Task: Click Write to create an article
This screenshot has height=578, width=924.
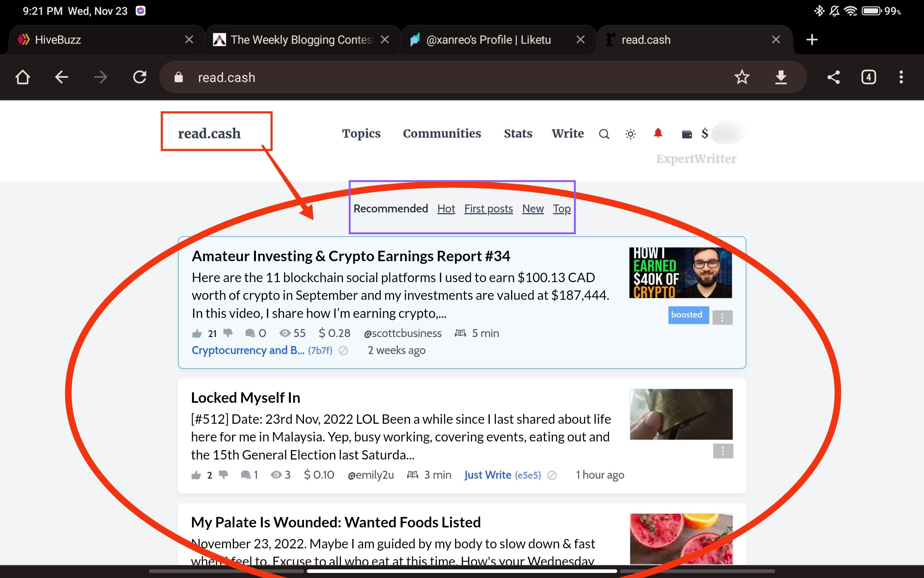Action: click(567, 133)
